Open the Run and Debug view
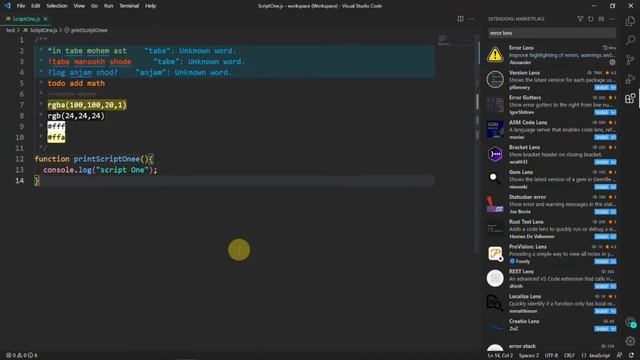The image size is (640, 360). (x=630, y=79)
